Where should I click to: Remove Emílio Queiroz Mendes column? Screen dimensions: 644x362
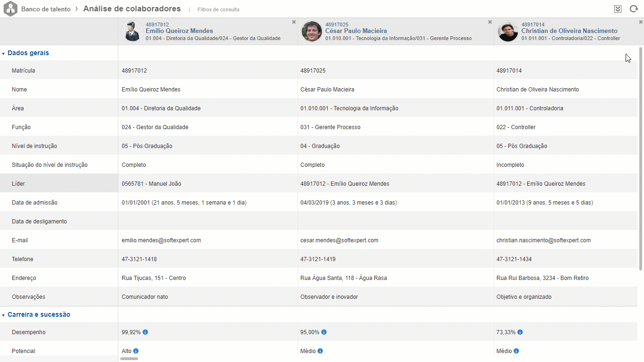pyautogui.click(x=294, y=22)
